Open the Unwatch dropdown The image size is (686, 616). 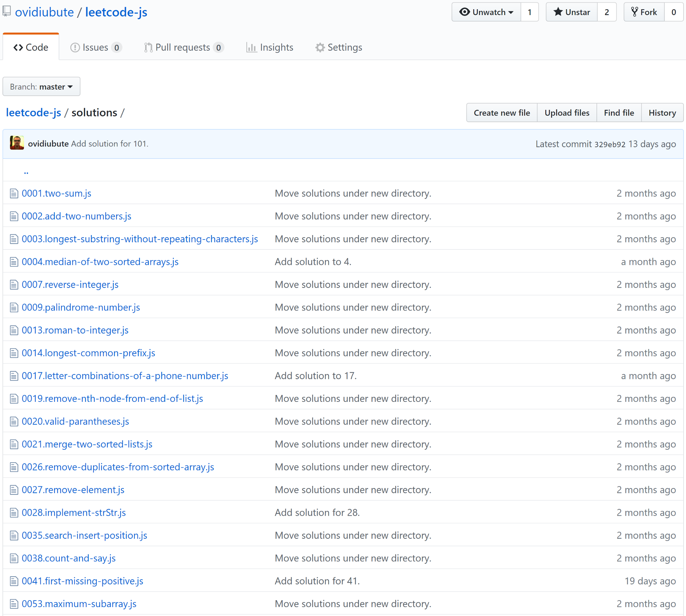tap(486, 12)
